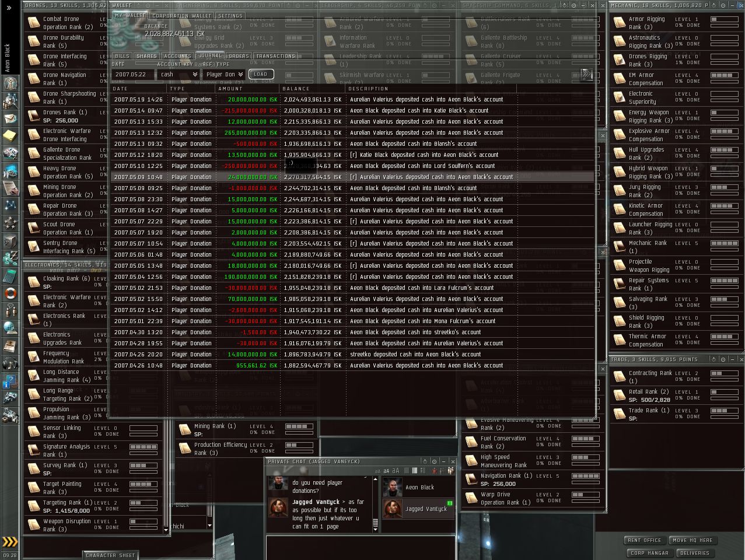This screenshot has width=745, height=560.
Task: Click the Mining Rank (1) progress bar
Action: click(x=299, y=426)
